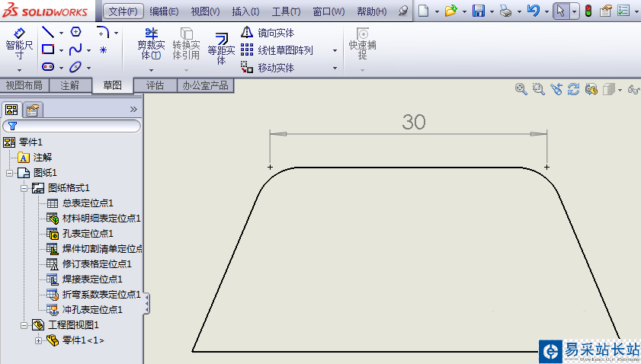Select the Smart Dimension tool
Screen dimensions: 641x364
19,45
